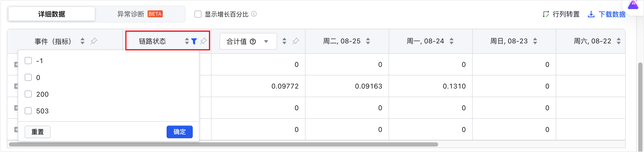Sort by 周二, 08-25 column
The image size is (644, 152).
(x=368, y=41)
